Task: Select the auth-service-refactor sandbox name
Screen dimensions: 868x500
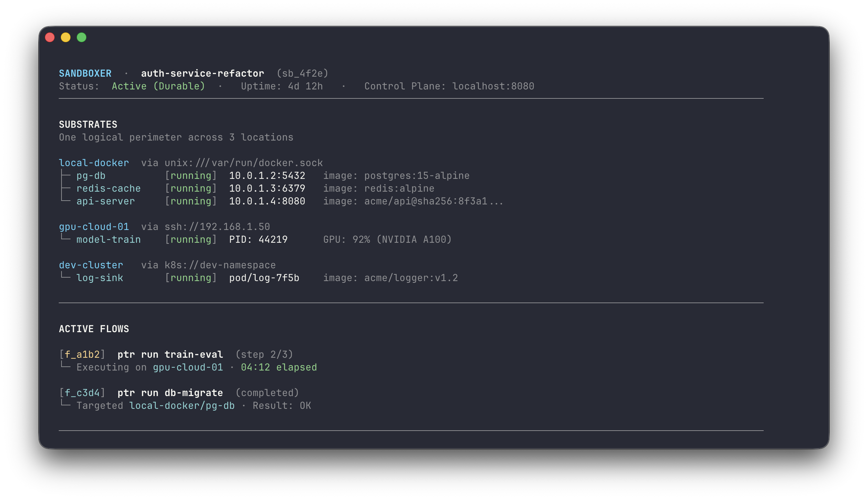Action: pyautogui.click(x=202, y=73)
